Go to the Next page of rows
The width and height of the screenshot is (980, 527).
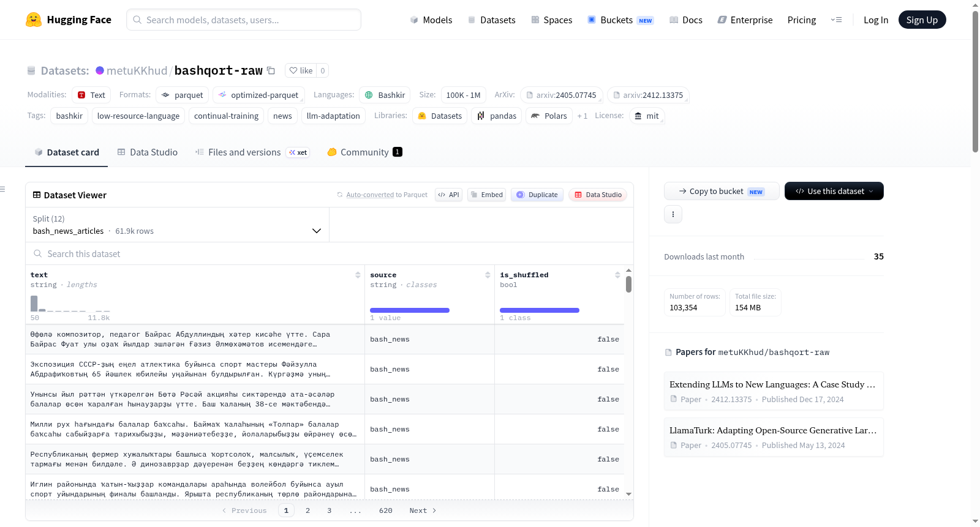coord(423,510)
